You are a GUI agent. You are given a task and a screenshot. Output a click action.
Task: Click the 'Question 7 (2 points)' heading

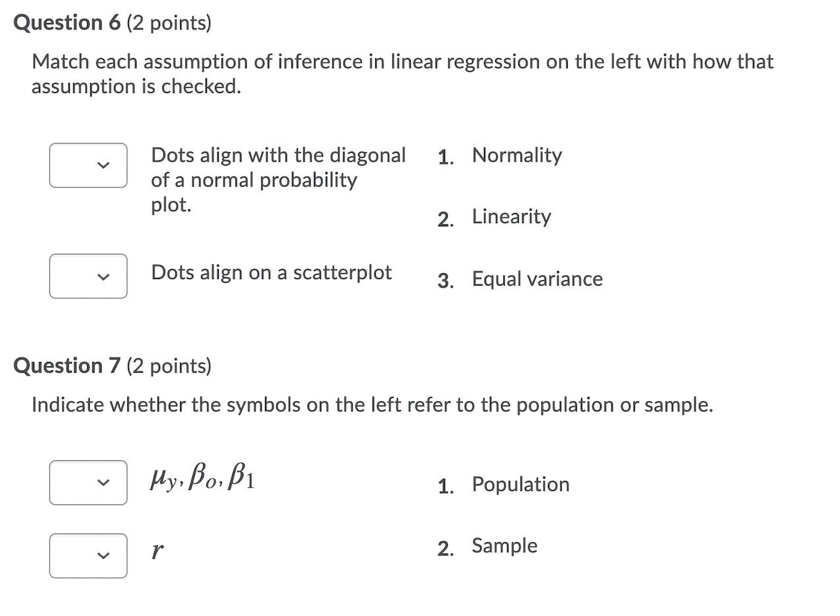tap(112, 365)
